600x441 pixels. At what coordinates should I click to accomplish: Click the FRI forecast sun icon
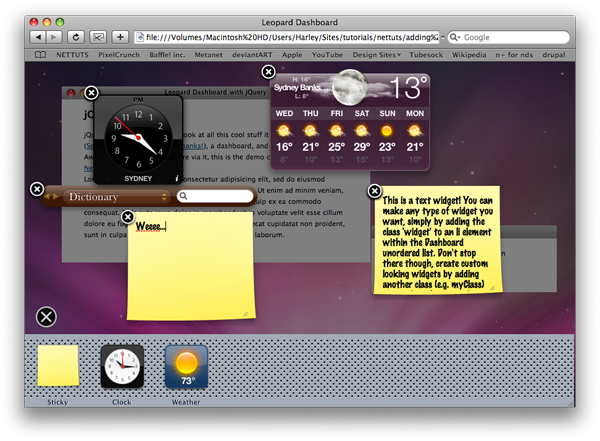(336, 131)
